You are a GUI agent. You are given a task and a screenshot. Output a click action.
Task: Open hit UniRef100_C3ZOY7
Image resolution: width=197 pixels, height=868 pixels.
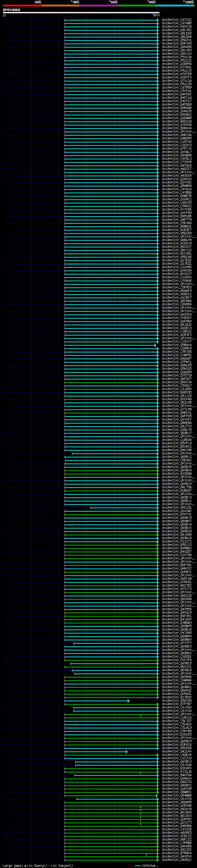pos(177,342)
